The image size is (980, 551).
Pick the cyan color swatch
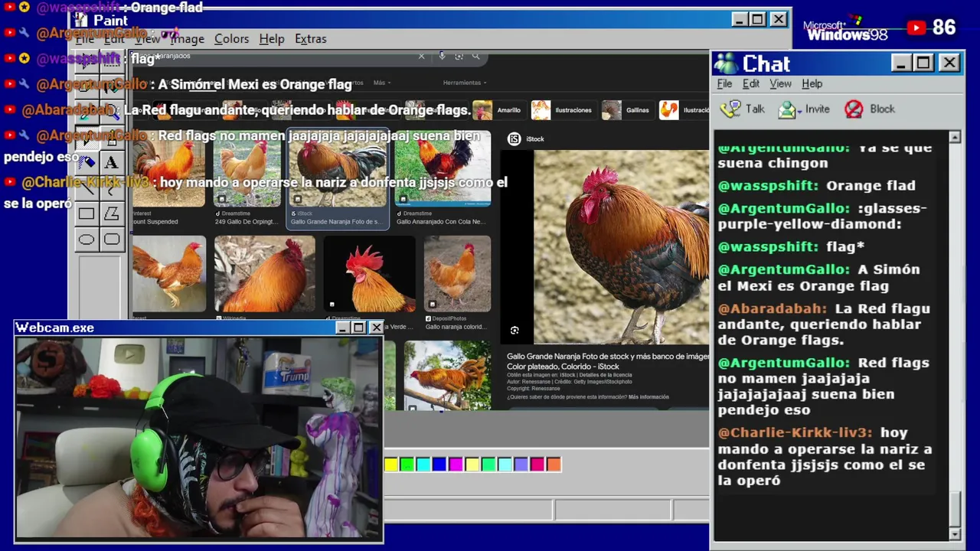423,464
